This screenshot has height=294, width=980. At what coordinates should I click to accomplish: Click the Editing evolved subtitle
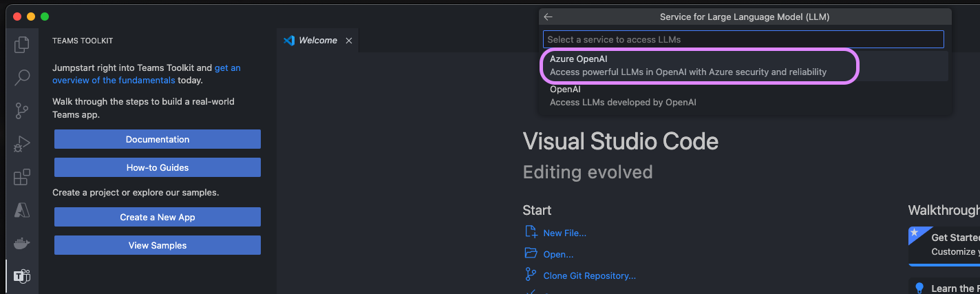coord(588,171)
